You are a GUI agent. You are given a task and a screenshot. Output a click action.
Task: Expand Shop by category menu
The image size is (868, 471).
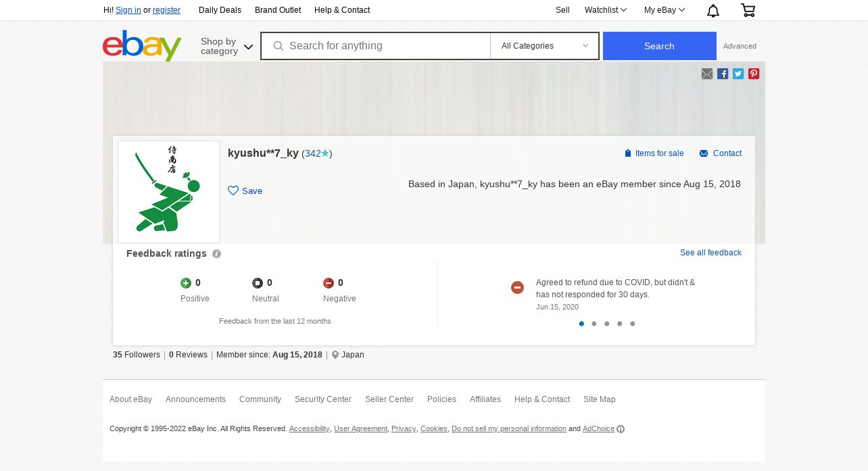226,46
